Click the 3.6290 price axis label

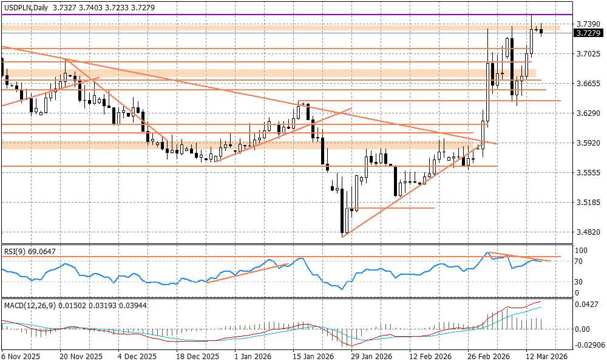coord(588,113)
